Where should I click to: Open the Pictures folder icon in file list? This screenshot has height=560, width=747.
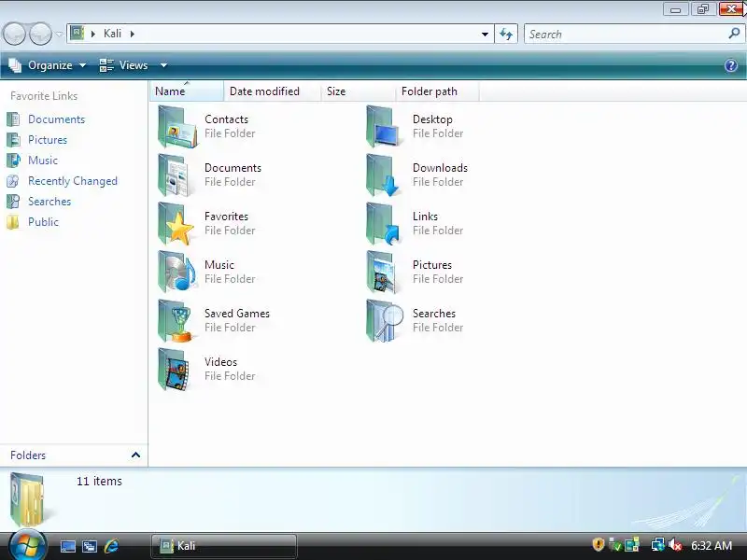(x=383, y=272)
